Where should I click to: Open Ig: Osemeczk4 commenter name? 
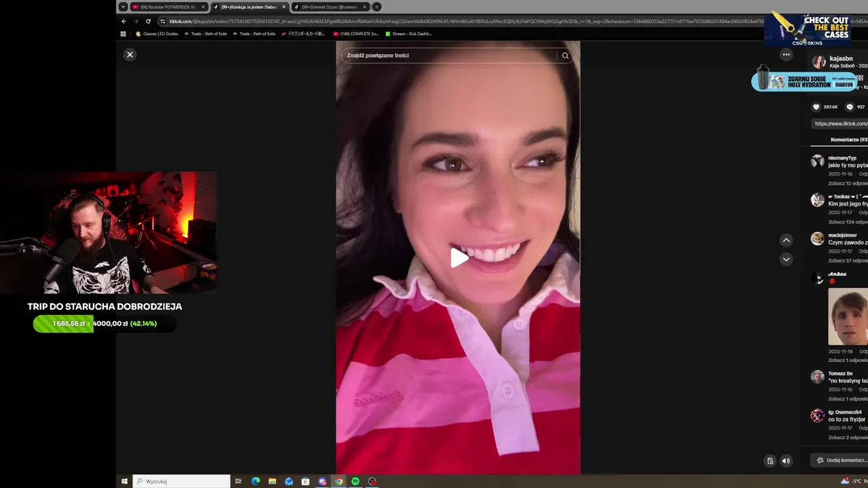tap(845, 412)
